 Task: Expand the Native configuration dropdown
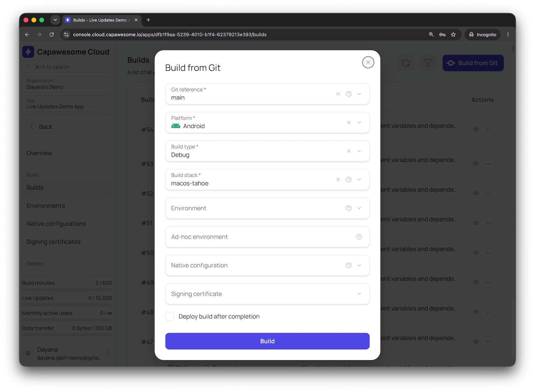[x=359, y=265]
